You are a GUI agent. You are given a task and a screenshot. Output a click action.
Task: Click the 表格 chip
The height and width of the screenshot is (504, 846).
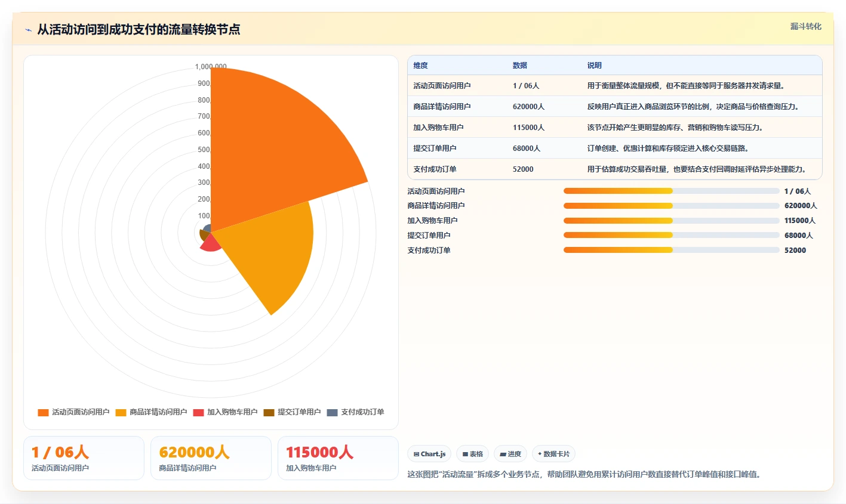pyautogui.click(x=472, y=454)
